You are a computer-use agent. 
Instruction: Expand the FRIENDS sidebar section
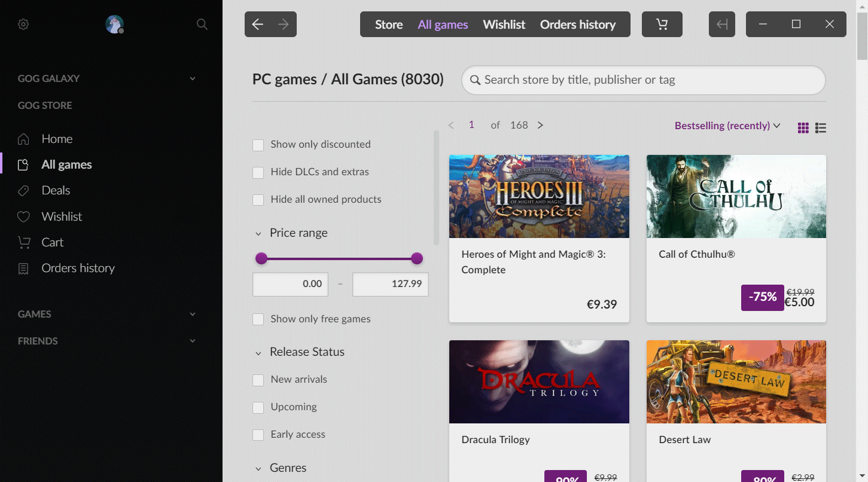tap(193, 341)
